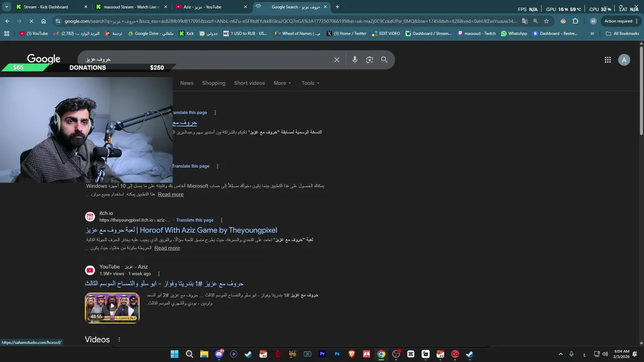Screen dimensions: 644x362
Task: Open Discord from the taskbar
Action: (219, 354)
